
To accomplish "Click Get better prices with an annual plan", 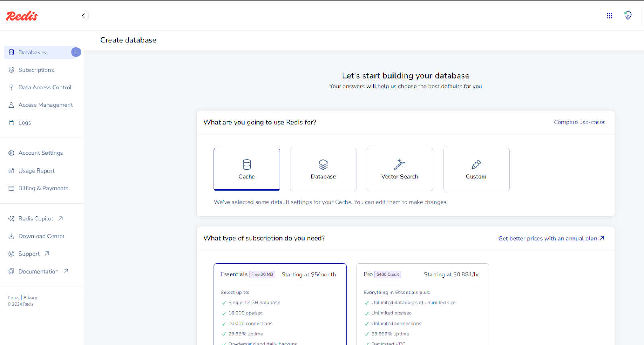I will click(548, 238).
